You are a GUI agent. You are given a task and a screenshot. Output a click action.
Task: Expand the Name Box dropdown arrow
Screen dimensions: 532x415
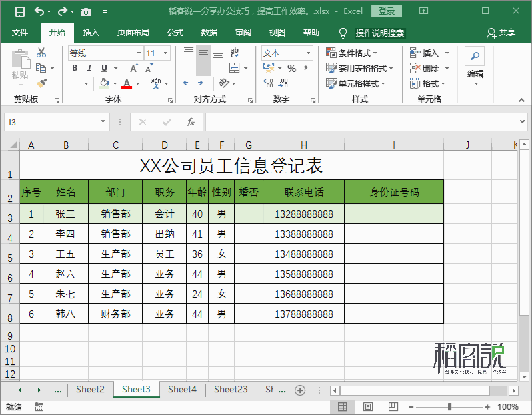pyautogui.click(x=103, y=122)
